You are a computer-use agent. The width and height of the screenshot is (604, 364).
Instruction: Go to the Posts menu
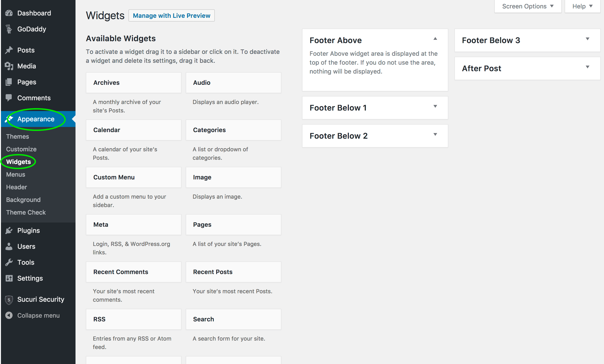tap(38, 50)
